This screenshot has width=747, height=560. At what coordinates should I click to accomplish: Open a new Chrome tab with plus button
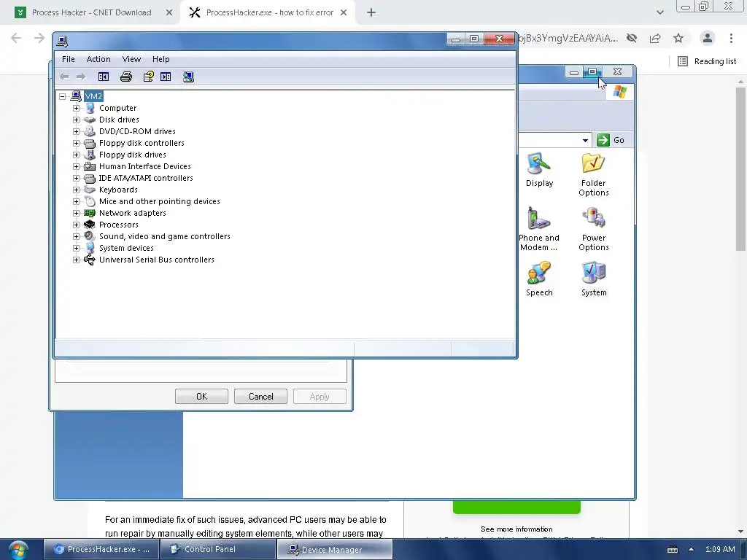click(x=371, y=12)
